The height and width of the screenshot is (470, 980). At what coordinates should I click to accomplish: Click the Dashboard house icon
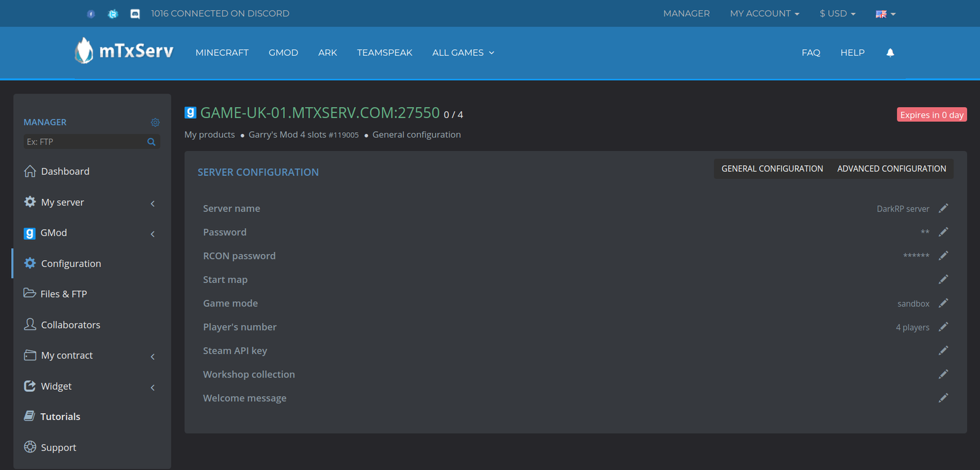29,171
